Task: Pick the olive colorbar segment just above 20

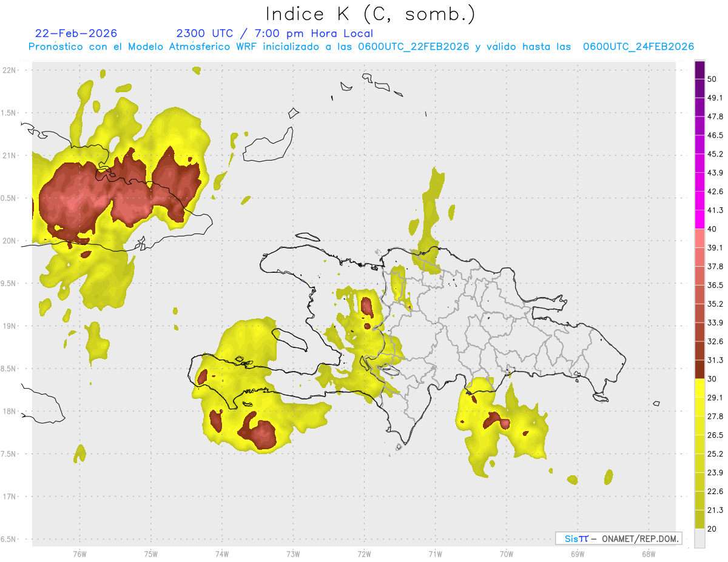Action: point(699,519)
